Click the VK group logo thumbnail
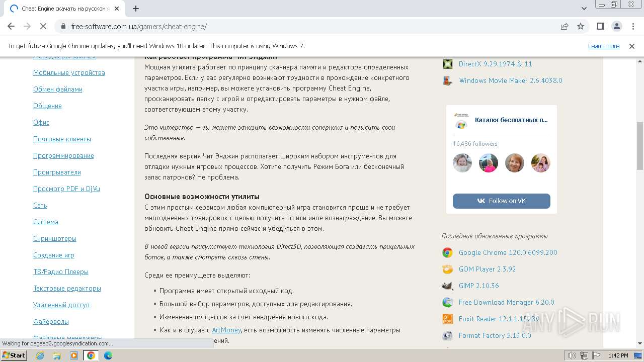 (461, 121)
